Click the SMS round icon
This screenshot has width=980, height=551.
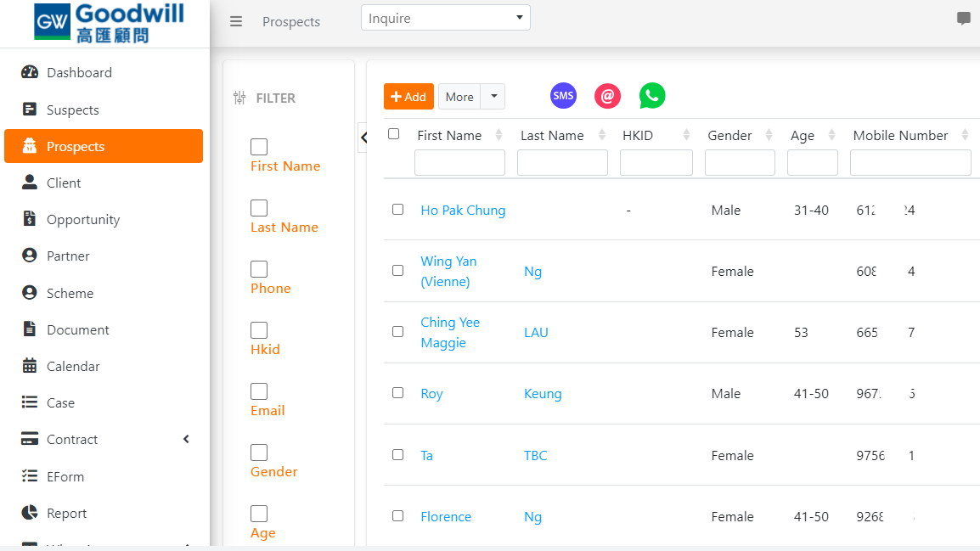coord(563,96)
